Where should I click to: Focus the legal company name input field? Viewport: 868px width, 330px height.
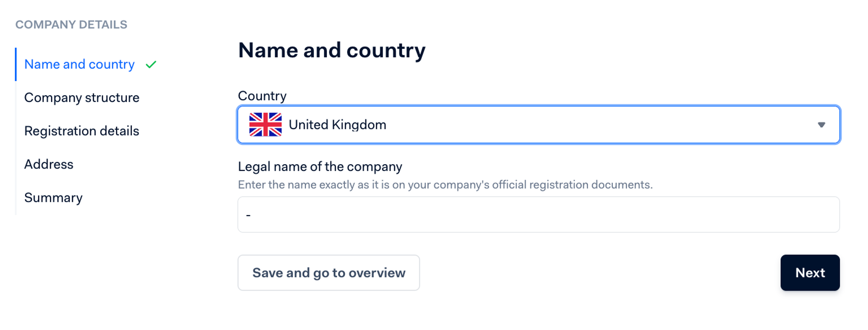(538, 215)
